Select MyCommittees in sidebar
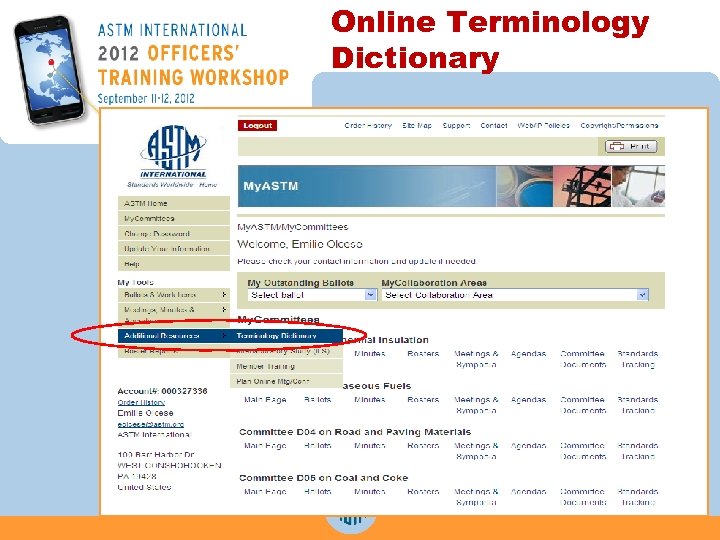 coord(174,219)
